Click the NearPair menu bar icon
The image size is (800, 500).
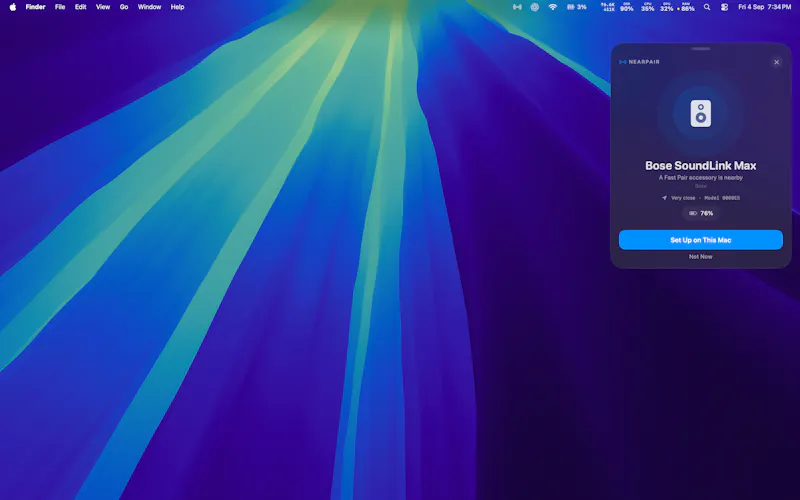[517, 7]
